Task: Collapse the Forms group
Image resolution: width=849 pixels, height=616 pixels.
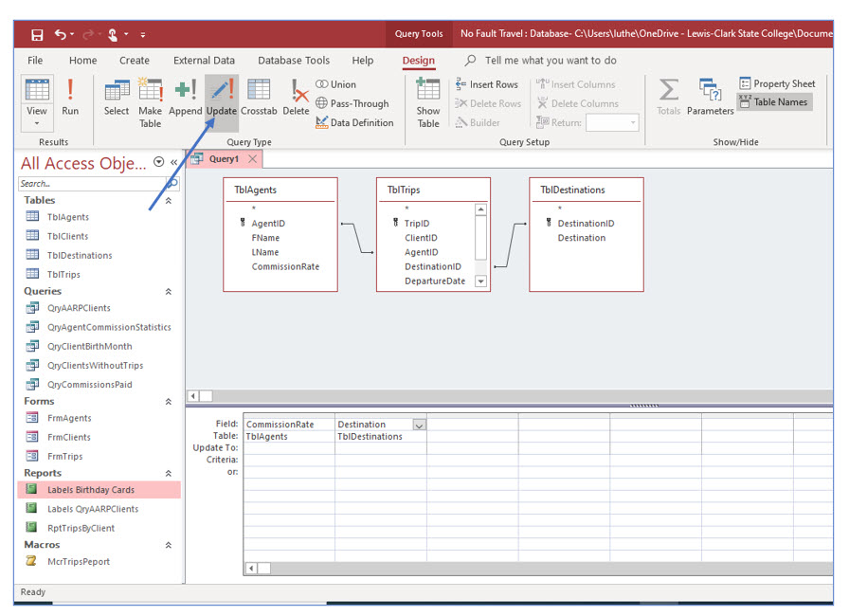Action: (169, 401)
